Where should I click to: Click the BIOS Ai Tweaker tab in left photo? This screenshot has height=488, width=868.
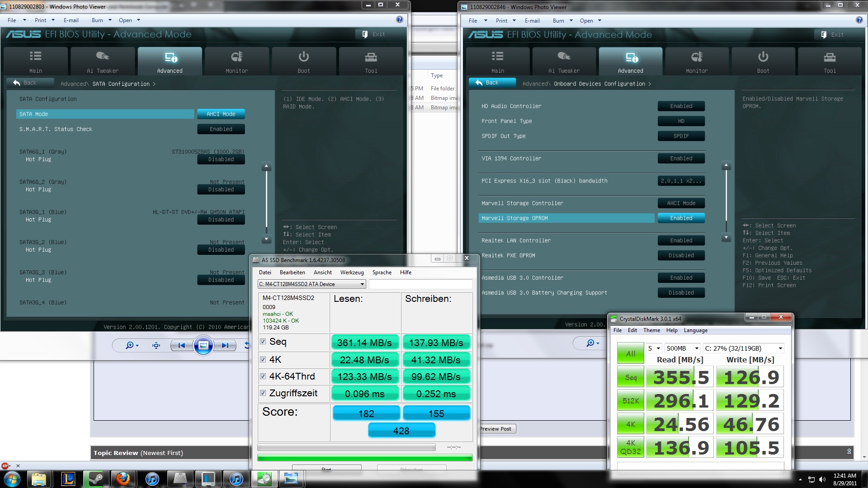click(x=103, y=61)
